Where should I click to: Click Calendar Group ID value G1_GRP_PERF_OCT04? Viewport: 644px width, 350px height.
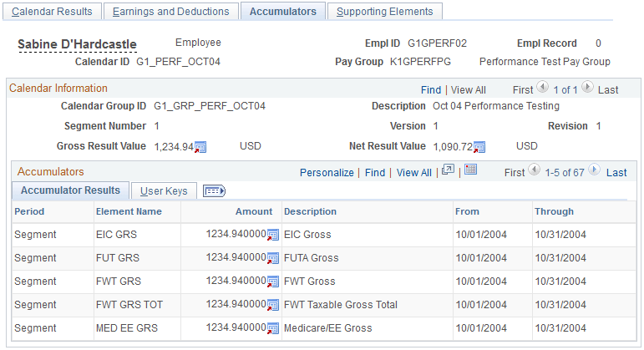(x=210, y=106)
